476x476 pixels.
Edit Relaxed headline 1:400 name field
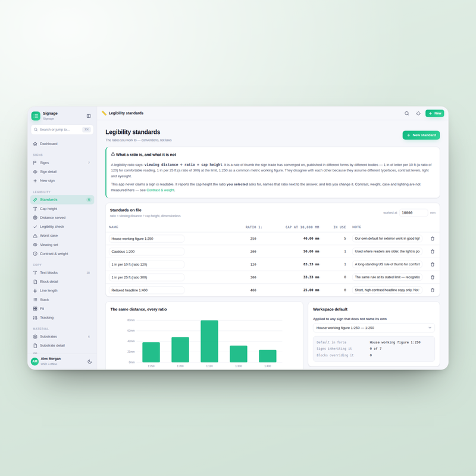pyautogui.click(x=146, y=290)
